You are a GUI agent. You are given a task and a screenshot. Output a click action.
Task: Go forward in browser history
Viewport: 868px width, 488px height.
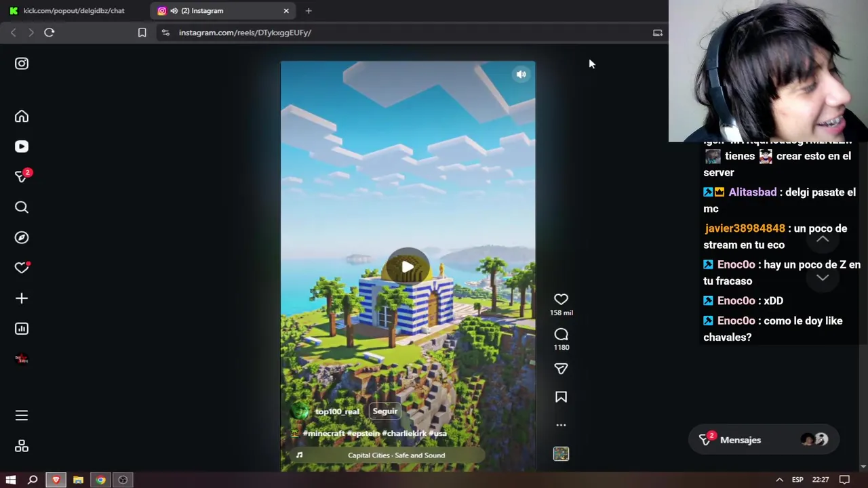(31, 33)
